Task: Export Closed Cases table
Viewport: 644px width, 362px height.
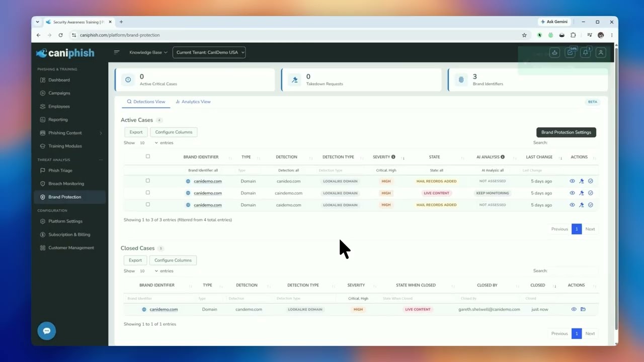Action: point(135,260)
